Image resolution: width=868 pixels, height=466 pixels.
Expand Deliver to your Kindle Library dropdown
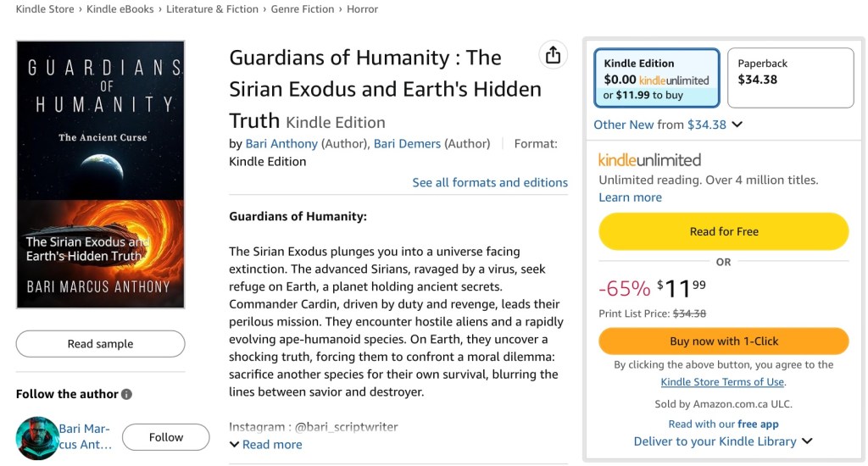coord(807,441)
